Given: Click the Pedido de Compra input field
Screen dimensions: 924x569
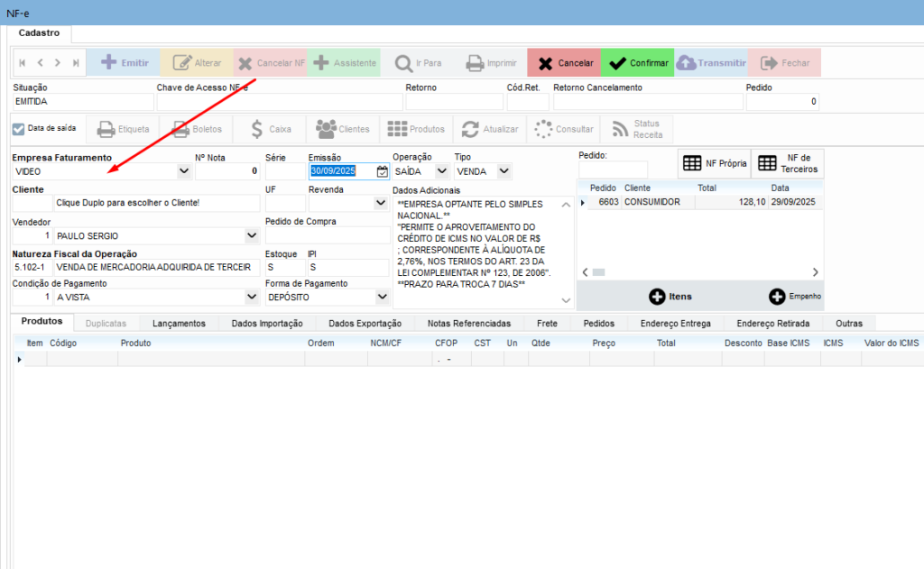Looking at the screenshot, I should click(327, 236).
